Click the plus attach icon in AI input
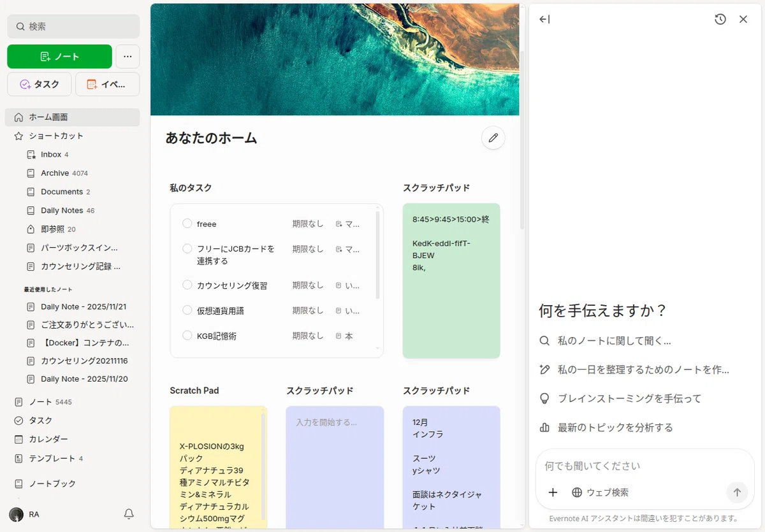 (x=553, y=492)
